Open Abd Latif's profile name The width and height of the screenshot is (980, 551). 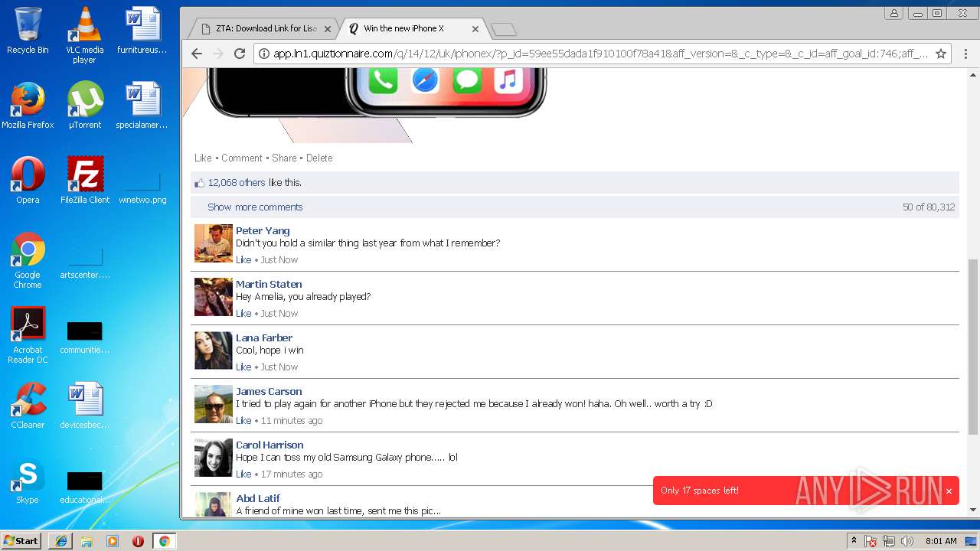click(258, 498)
